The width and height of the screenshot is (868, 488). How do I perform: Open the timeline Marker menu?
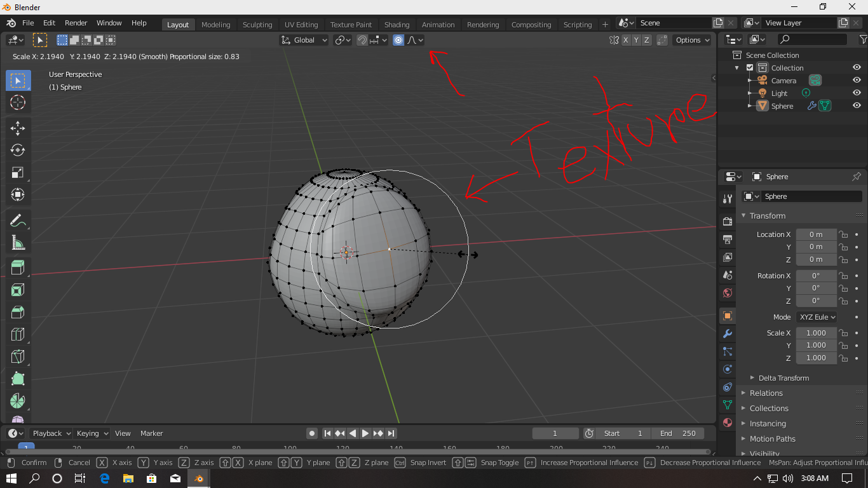[152, 433]
